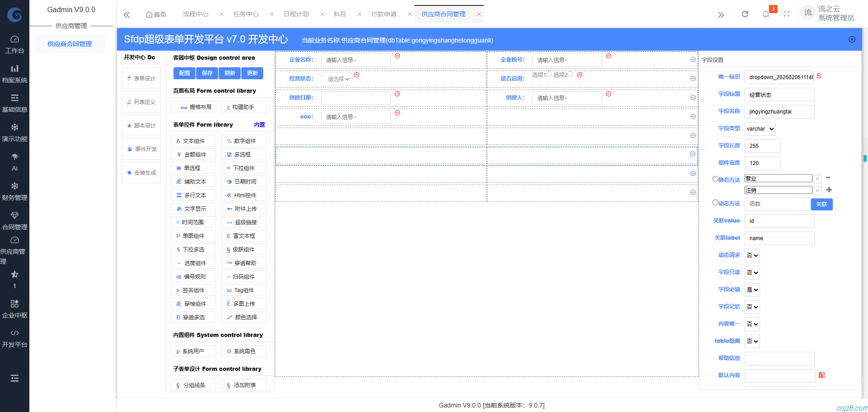This screenshot has width=868, height=412.
Task: Click the 字段标题 input field
Action: pos(779,95)
